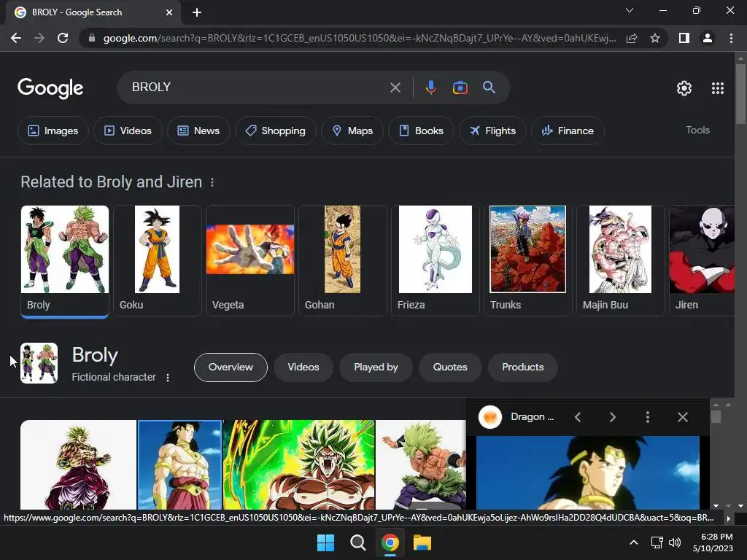Close the BROLY - Google Search tab
The height and width of the screenshot is (560, 747).
tap(169, 12)
